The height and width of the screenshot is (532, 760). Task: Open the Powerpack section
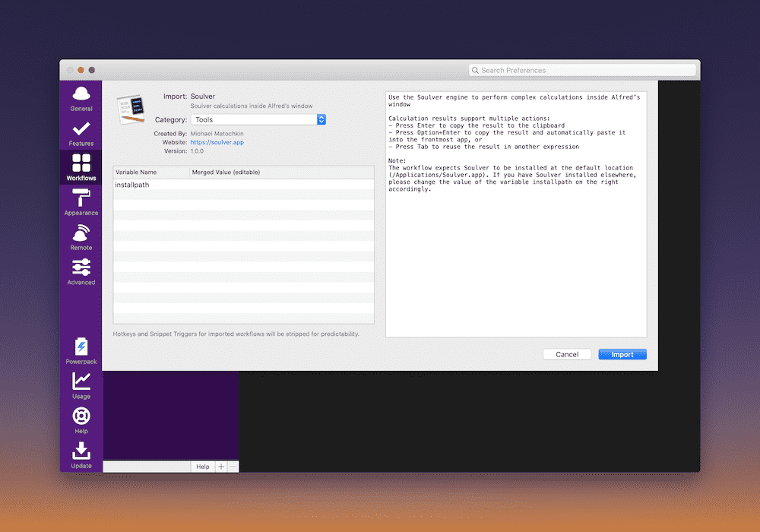point(81,351)
